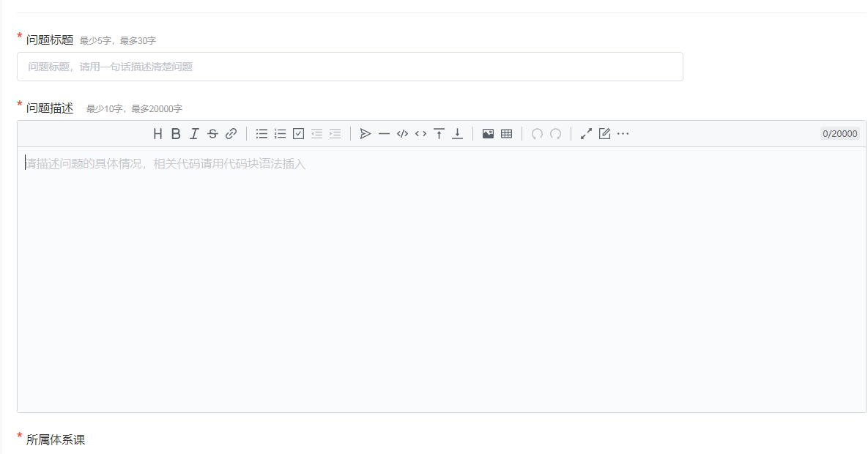Viewport: 868px width, 454px height.
Task: Insert a table into the description
Action: pos(507,134)
